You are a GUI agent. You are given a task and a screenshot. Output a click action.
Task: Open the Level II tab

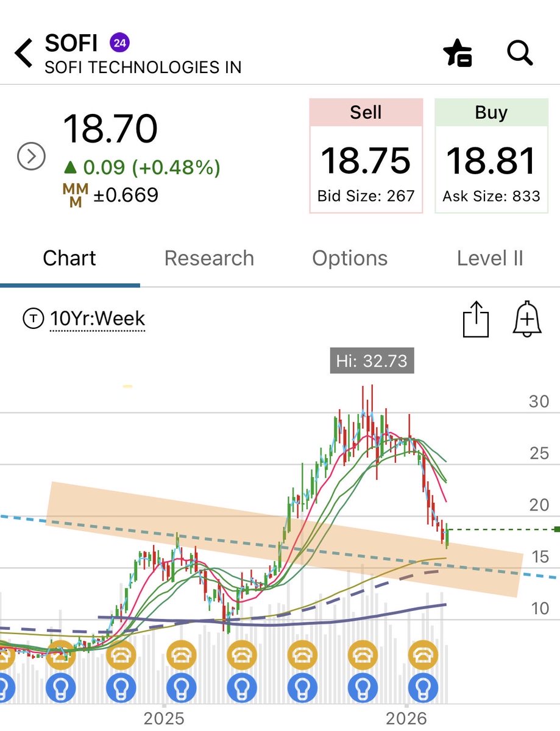[491, 258]
